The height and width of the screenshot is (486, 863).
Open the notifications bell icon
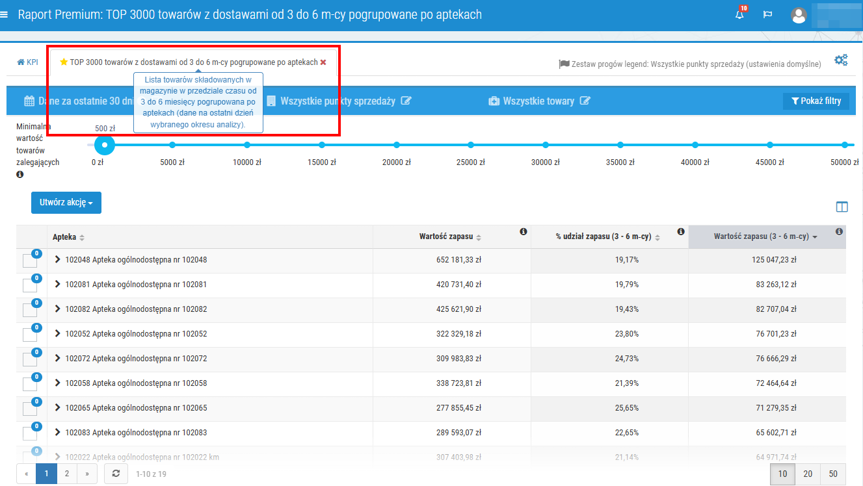pos(740,15)
